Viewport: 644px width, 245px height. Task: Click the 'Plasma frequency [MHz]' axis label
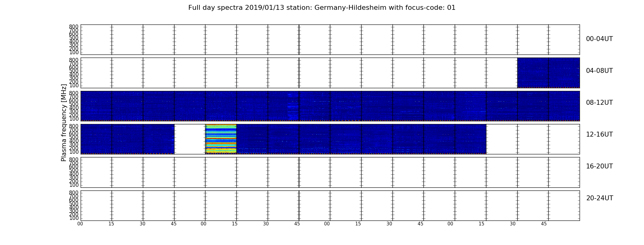64,123
